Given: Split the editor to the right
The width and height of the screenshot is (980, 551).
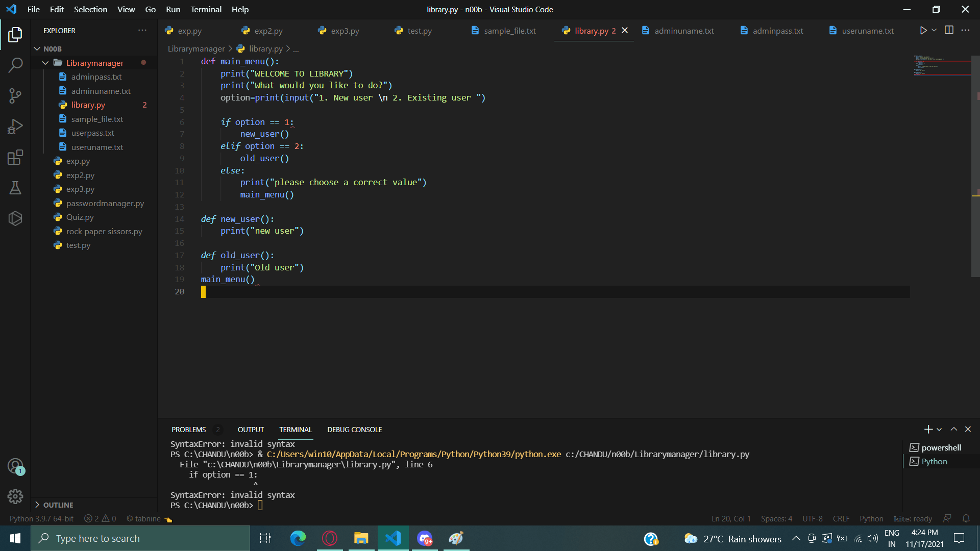Looking at the screenshot, I should coord(949,31).
